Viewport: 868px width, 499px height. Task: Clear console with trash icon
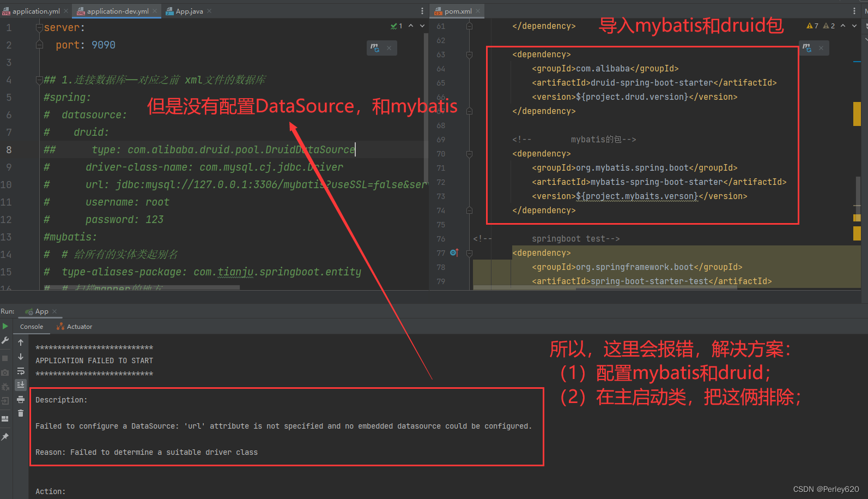click(x=21, y=413)
